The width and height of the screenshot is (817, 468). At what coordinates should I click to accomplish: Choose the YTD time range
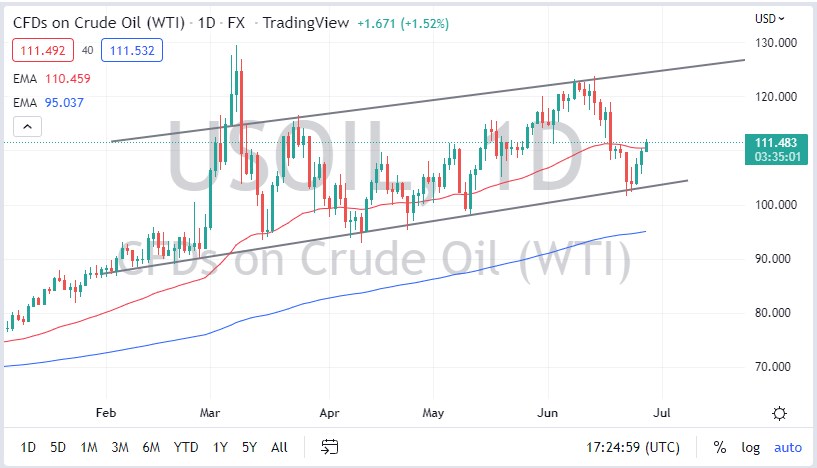click(185, 447)
